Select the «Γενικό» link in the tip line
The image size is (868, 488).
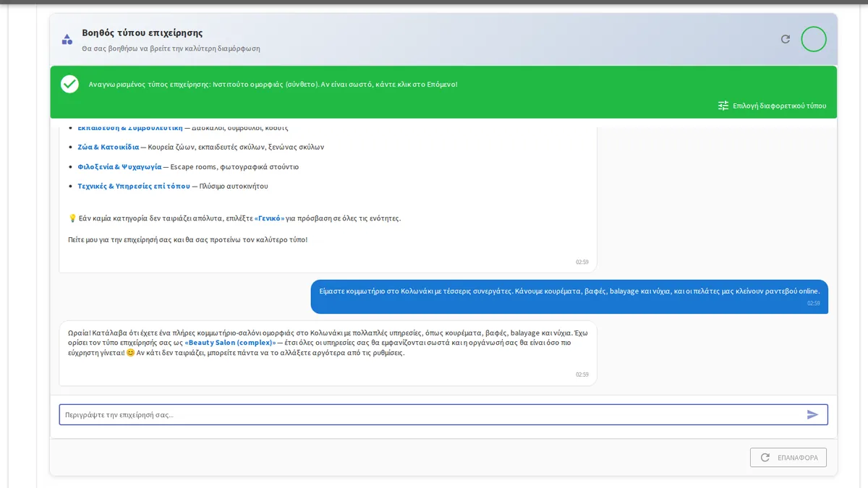270,218
